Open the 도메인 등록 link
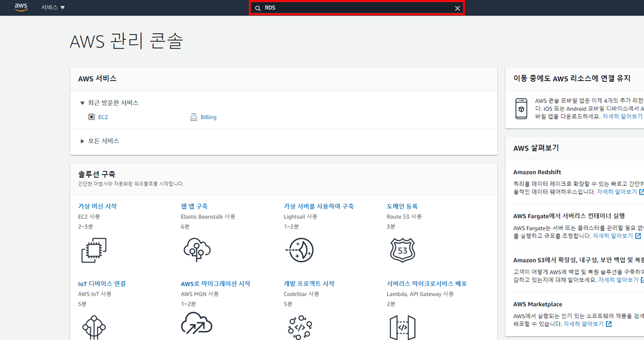Screen dimensions: 644x340 point(402,207)
